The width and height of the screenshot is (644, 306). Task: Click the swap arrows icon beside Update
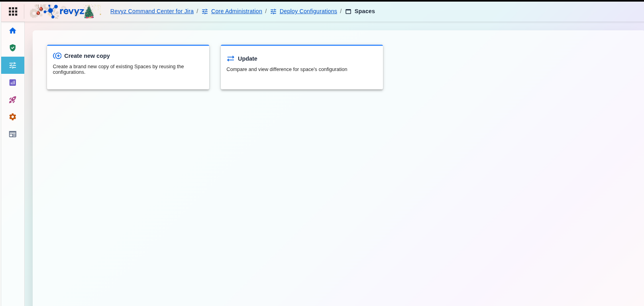point(230,59)
